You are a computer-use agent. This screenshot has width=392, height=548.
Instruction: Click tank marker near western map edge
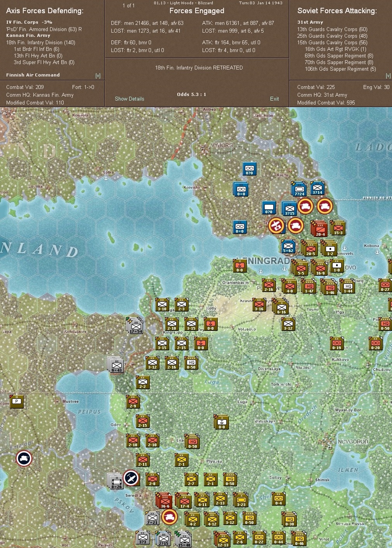pos(24,459)
